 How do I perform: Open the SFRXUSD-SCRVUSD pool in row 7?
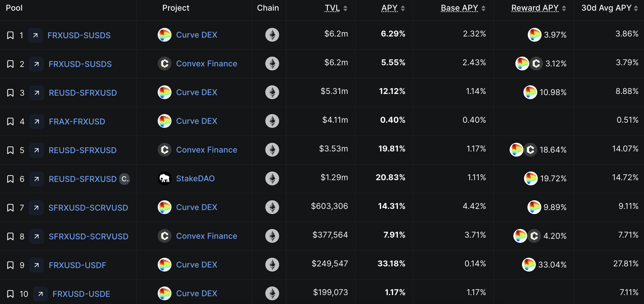(x=88, y=208)
